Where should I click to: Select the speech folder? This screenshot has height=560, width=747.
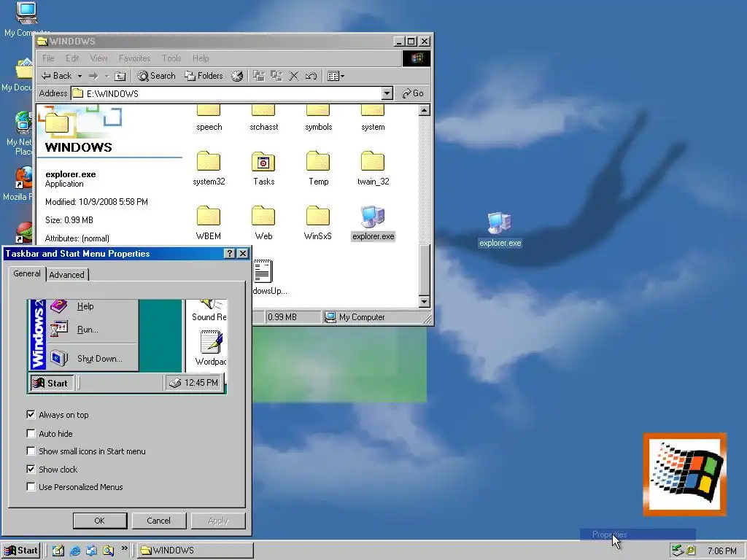[x=209, y=118]
